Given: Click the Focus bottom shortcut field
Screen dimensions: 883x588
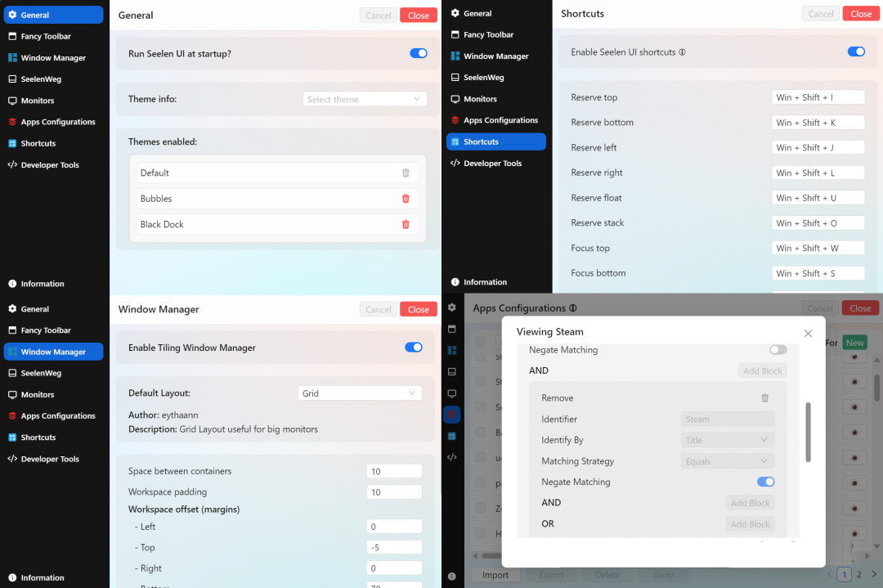Looking at the screenshot, I should click(x=818, y=273).
